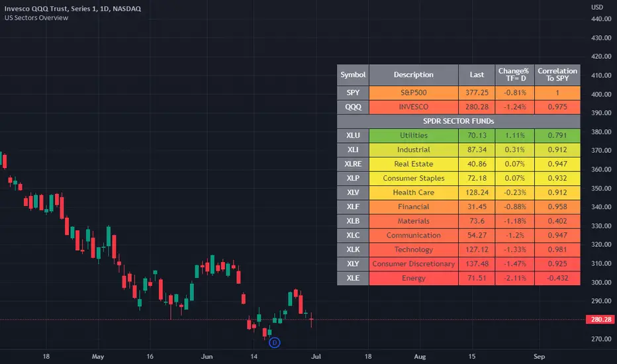Viewport: 617px width, 364px height.
Task: Click the Jul label on time axis
Action: coord(316,357)
